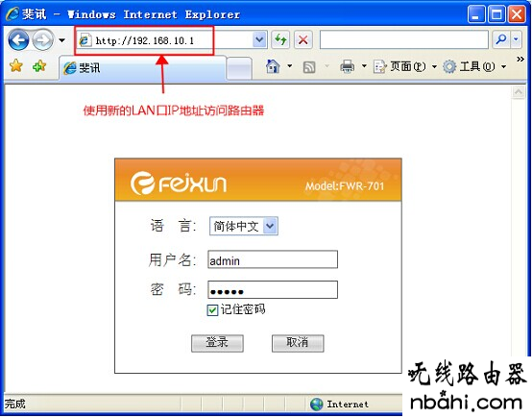This screenshot has width=532, height=417.
Task: Open the 页面(P) menu
Action: click(x=405, y=66)
